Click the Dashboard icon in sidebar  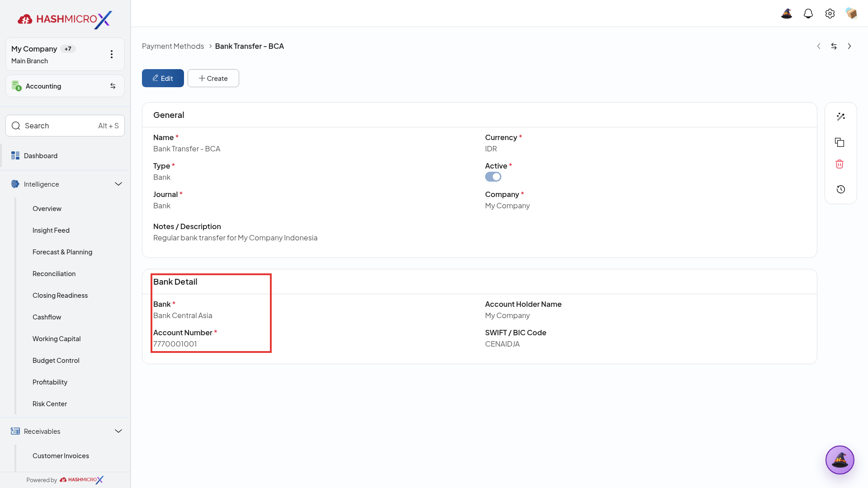coord(15,155)
